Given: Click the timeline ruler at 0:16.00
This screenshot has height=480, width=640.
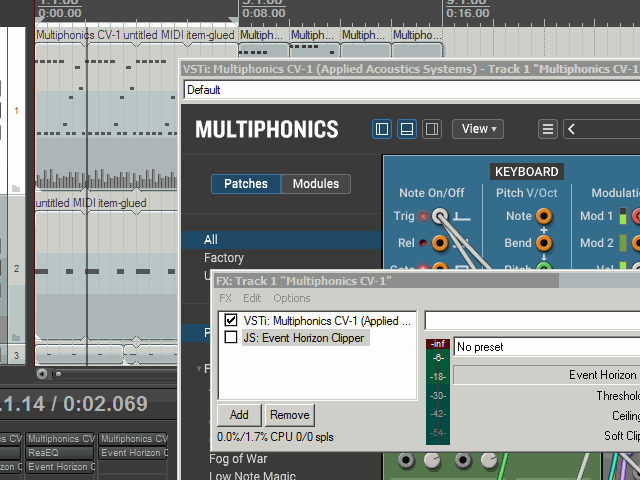Looking at the screenshot, I should [x=468, y=13].
